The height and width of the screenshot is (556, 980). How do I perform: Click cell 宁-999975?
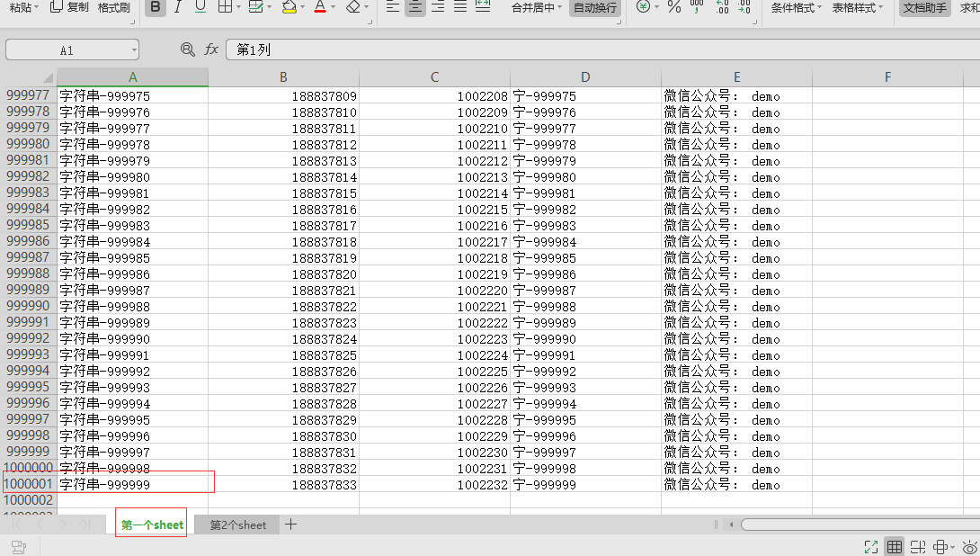click(x=585, y=95)
